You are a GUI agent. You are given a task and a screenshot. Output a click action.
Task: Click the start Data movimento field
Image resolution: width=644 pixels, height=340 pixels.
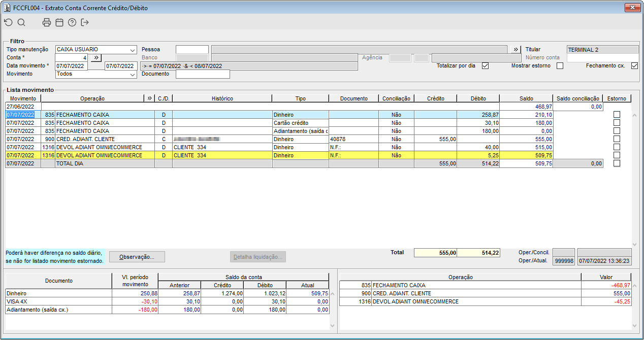72,66
